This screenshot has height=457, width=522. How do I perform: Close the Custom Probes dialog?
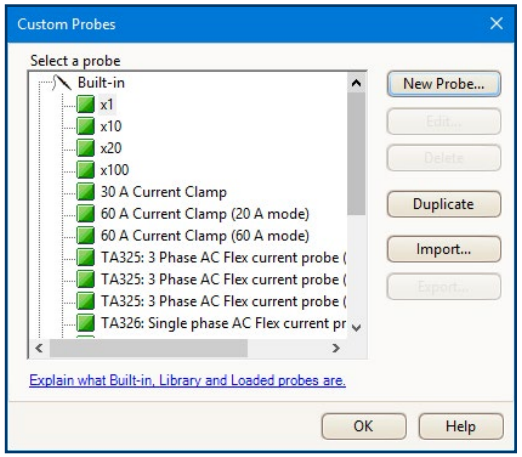pos(496,24)
